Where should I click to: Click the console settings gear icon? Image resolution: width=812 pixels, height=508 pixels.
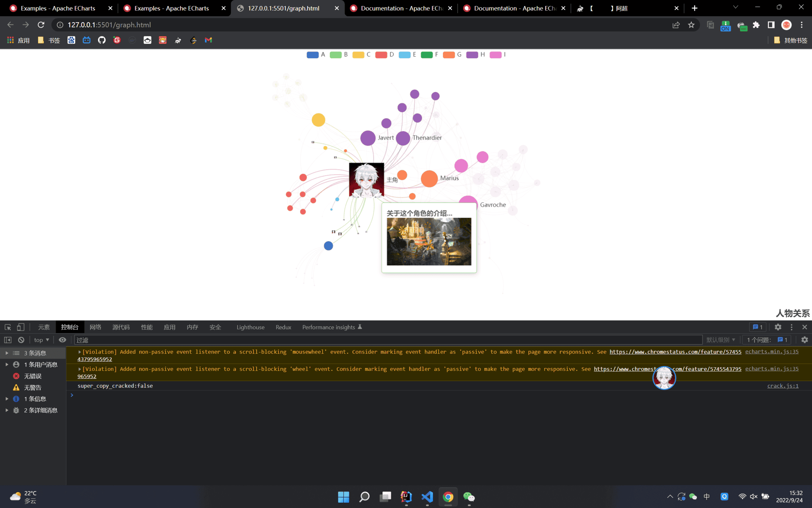point(804,340)
